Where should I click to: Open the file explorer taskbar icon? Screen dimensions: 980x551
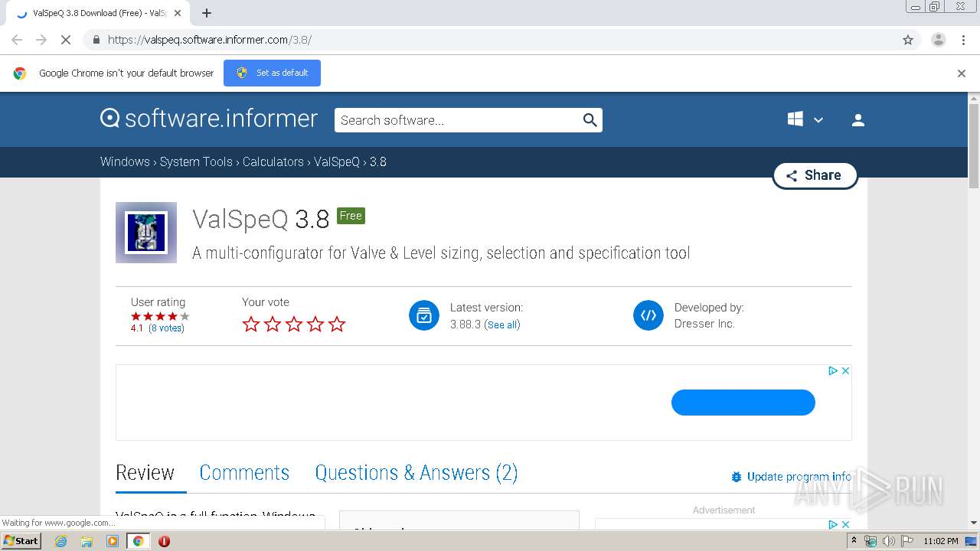(x=87, y=541)
